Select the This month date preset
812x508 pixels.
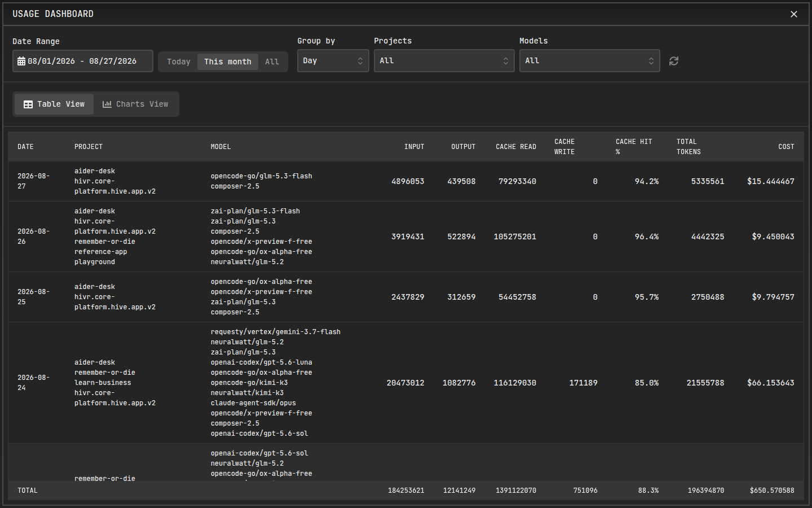(228, 62)
